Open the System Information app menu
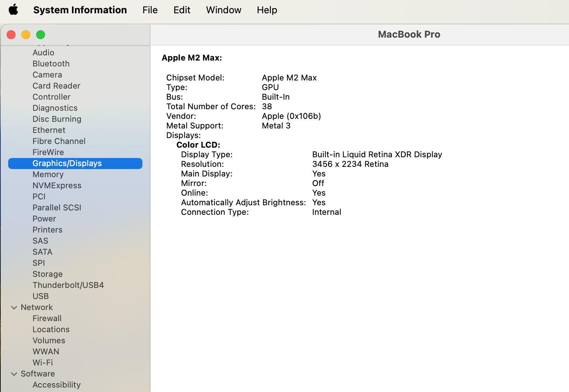 pyautogui.click(x=80, y=10)
